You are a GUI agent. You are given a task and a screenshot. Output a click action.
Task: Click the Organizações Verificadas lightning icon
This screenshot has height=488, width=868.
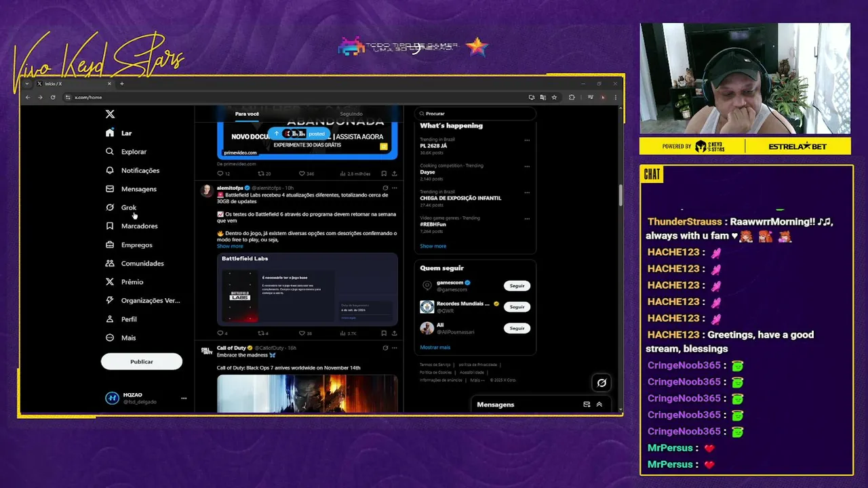110,300
